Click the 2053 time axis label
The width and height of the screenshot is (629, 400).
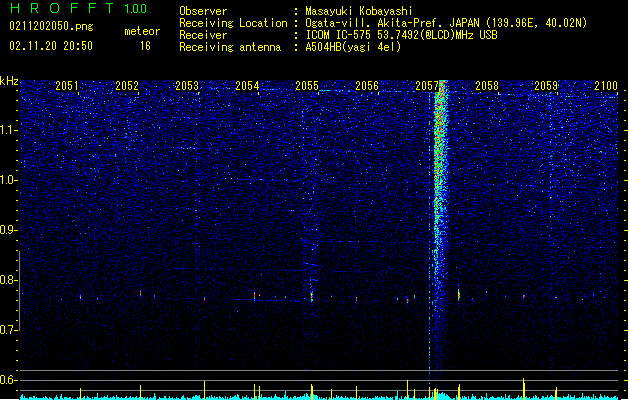click(x=187, y=86)
